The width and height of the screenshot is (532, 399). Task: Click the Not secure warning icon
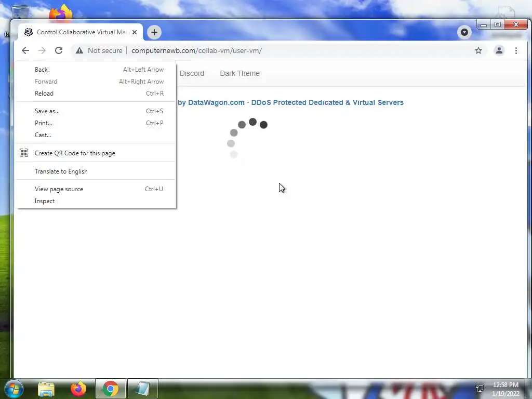pos(79,50)
